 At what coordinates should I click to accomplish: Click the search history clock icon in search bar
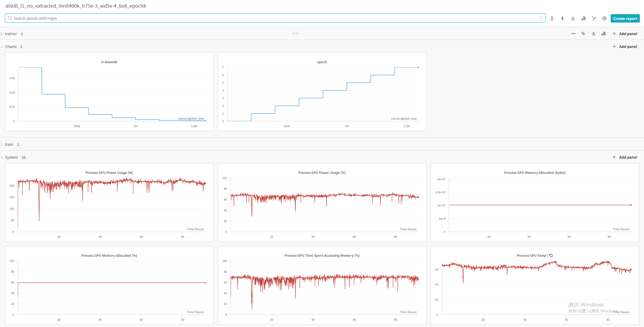541,18
